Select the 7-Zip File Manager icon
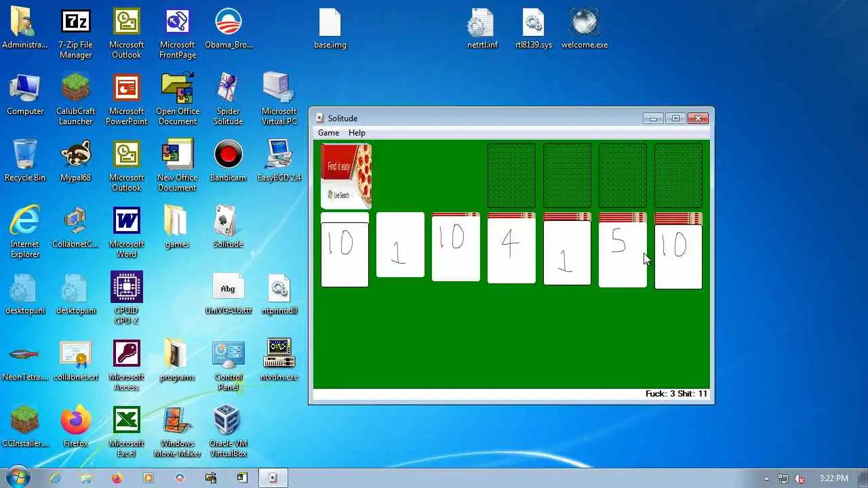868x488 pixels. coord(75,34)
